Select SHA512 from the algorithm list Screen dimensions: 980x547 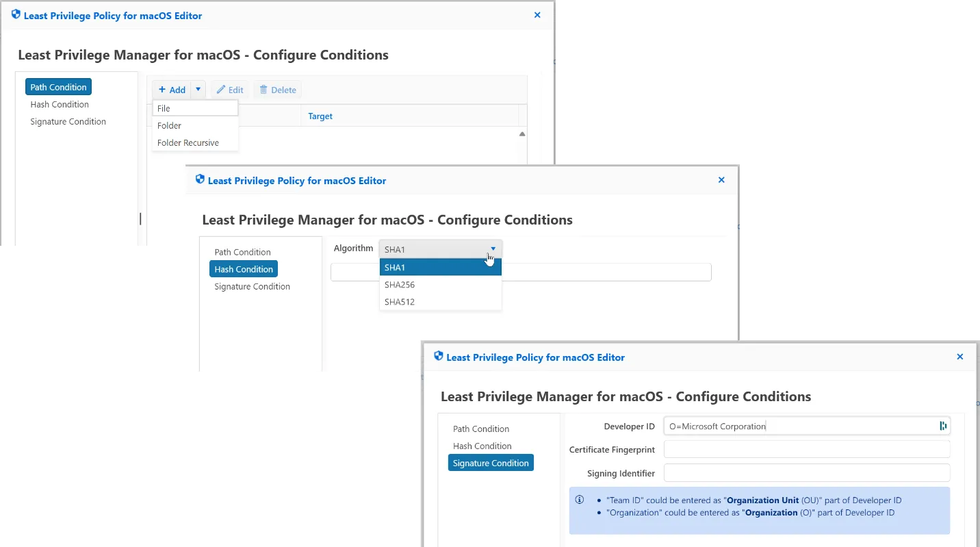click(440, 302)
